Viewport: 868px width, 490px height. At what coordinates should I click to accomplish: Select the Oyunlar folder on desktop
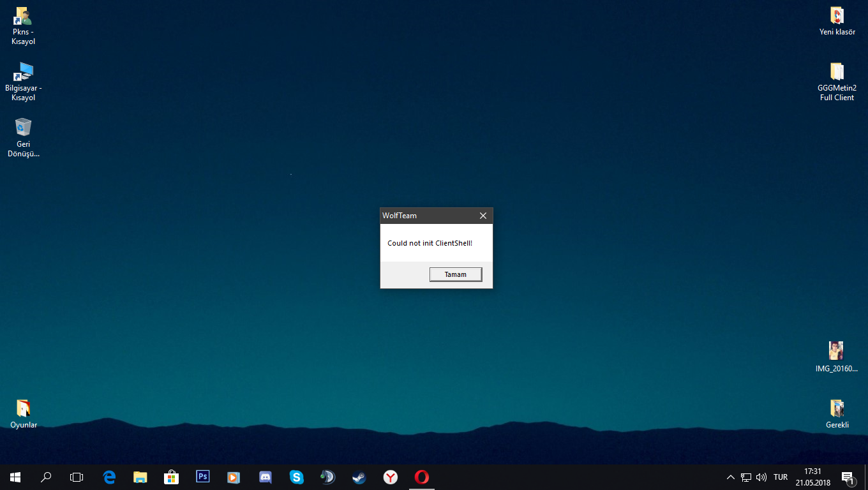coord(24,414)
